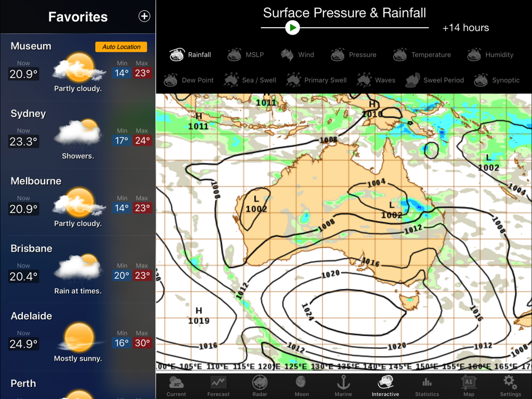Tap the Rain at times. condition text
The width and height of the screenshot is (532, 399).
pos(78,291)
